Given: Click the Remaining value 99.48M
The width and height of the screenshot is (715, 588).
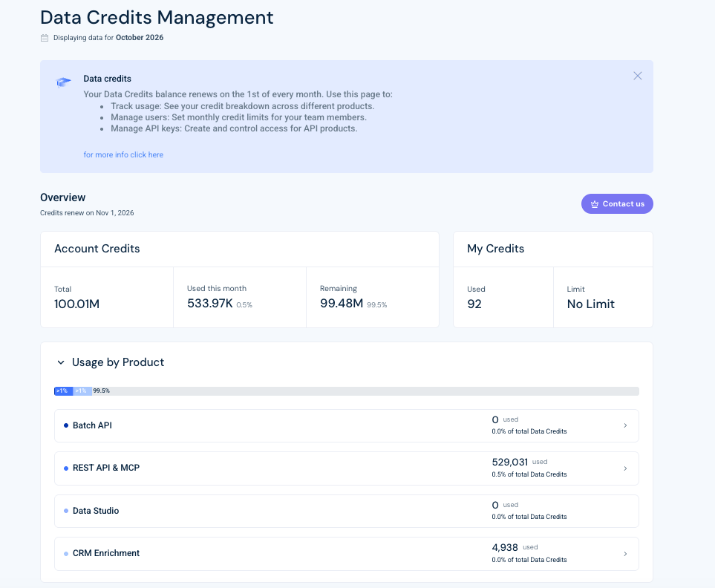Looking at the screenshot, I should coord(342,303).
